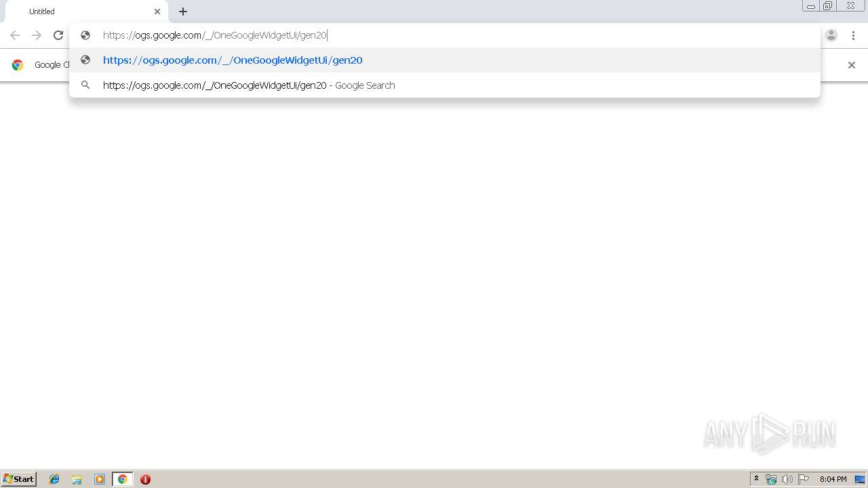Go forward with the forward arrow

(37, 35)
